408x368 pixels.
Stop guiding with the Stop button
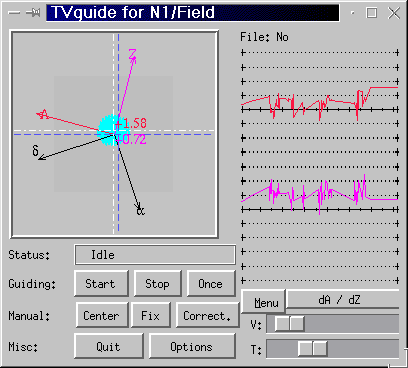[x=157, y=284]
